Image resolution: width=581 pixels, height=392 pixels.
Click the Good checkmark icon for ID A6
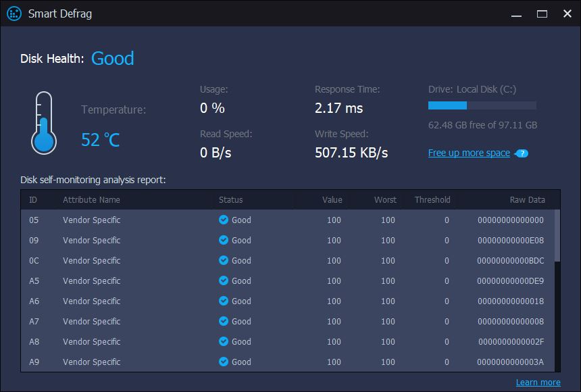point(224,301)
